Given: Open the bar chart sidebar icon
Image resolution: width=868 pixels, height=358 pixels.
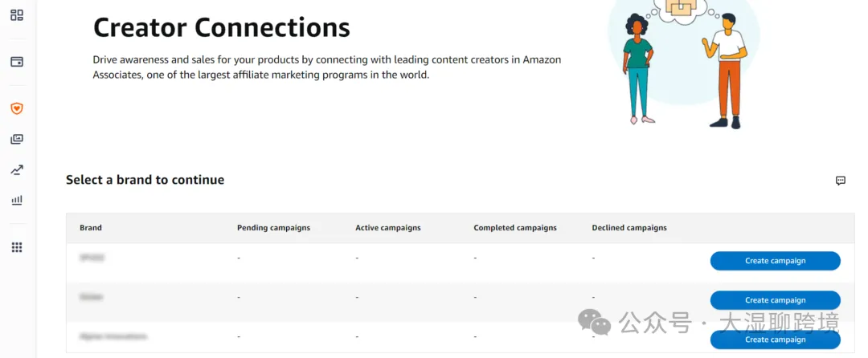Looking at the screenshot, I should 16,201.
